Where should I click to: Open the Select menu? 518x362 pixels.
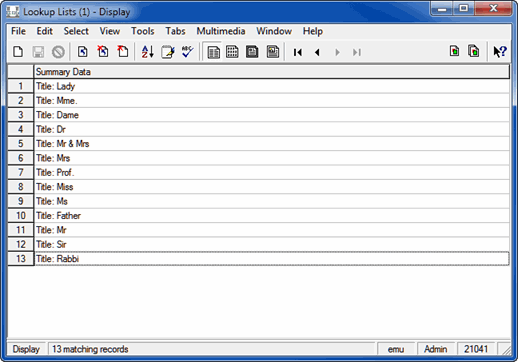click(x=76, y=31)
